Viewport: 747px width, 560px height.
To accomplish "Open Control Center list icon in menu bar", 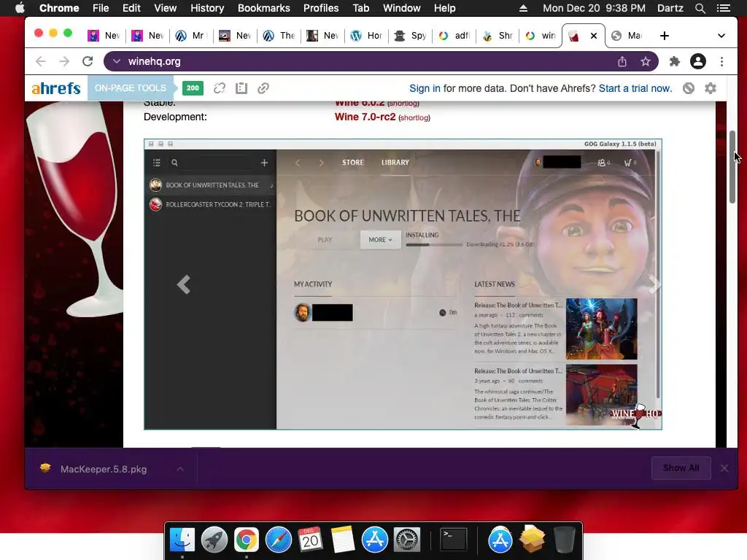I will coord(724,8).
